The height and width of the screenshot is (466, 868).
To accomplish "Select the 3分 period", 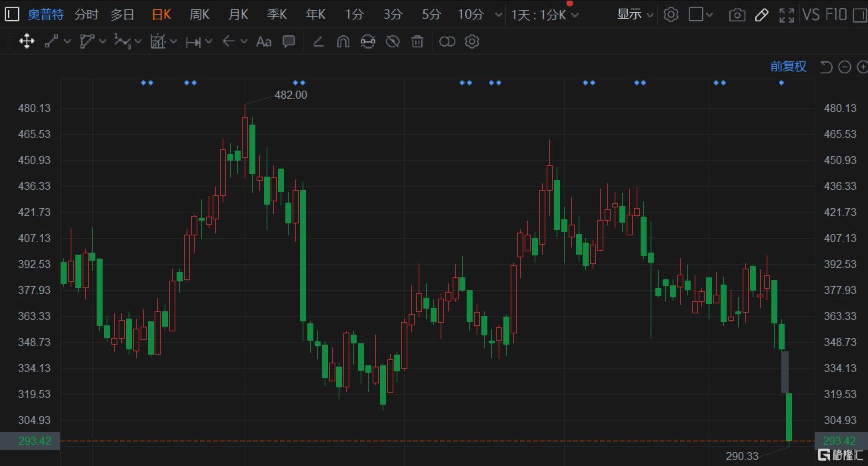I will pos(393,14).
